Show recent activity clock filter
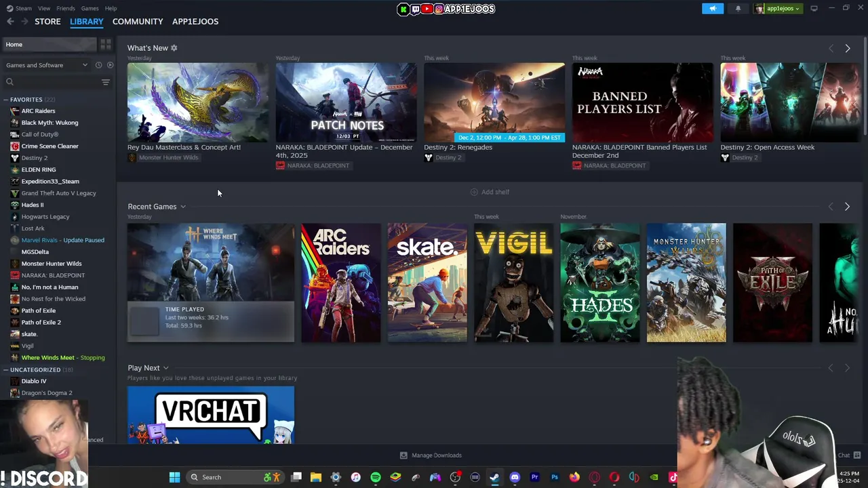Screen dimensions: 868x488 point(98,65)
